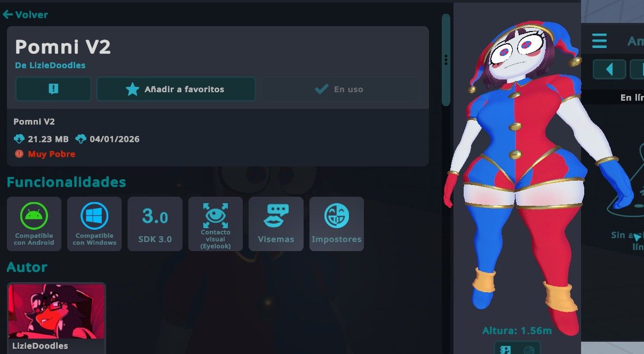Click the 21.23 MB file size text

[48, 139]
